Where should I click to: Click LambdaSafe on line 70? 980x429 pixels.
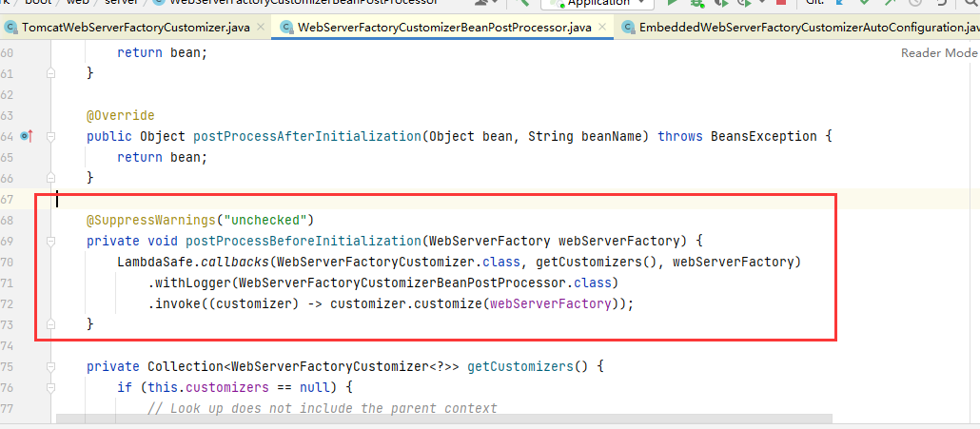click(155, 262)
